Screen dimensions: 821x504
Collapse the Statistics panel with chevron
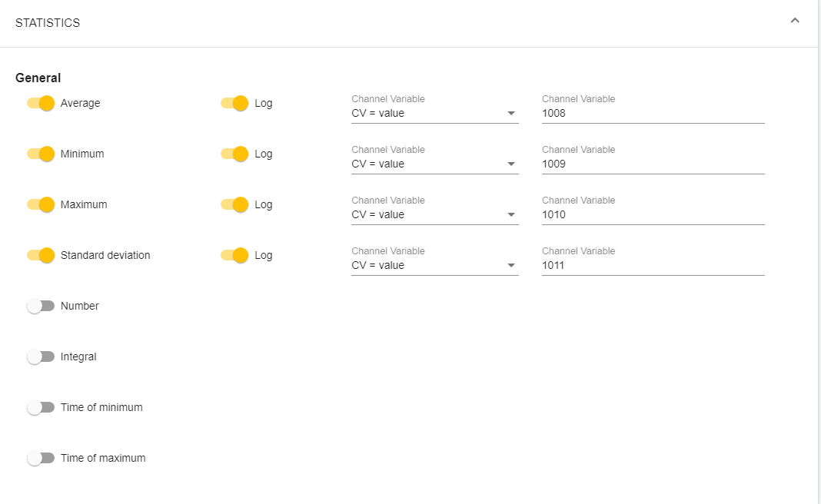(x=795, y=21)
